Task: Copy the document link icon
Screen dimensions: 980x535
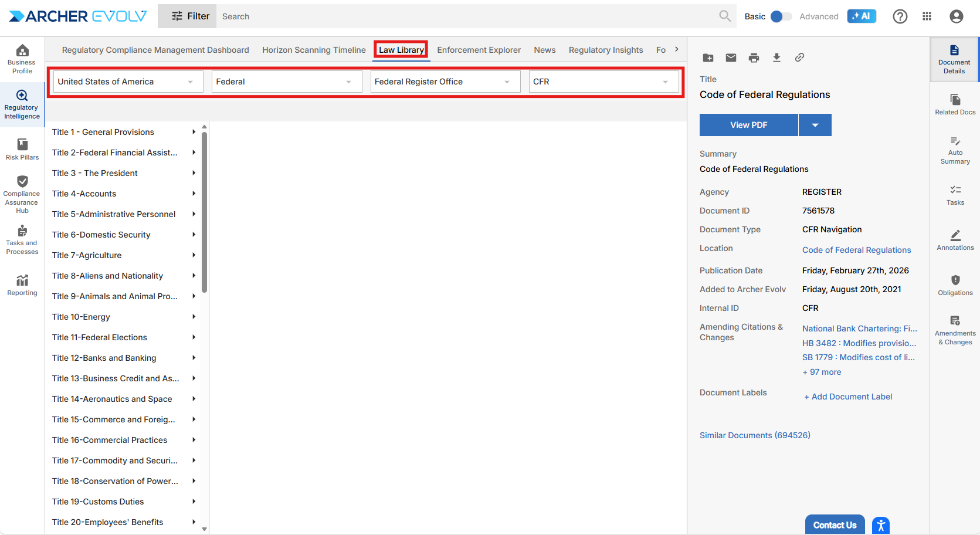Action: tap(799, 57)
